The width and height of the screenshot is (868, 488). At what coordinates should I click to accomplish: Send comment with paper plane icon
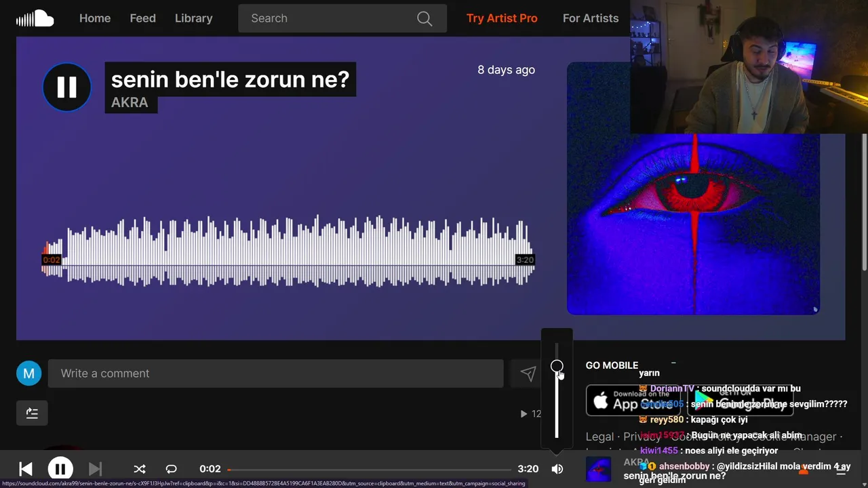(x=528, y=373)
